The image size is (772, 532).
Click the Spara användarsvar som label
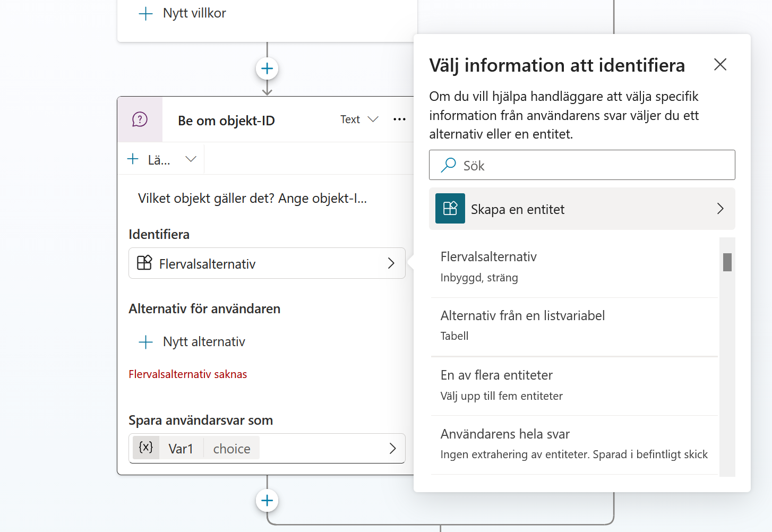201,421
